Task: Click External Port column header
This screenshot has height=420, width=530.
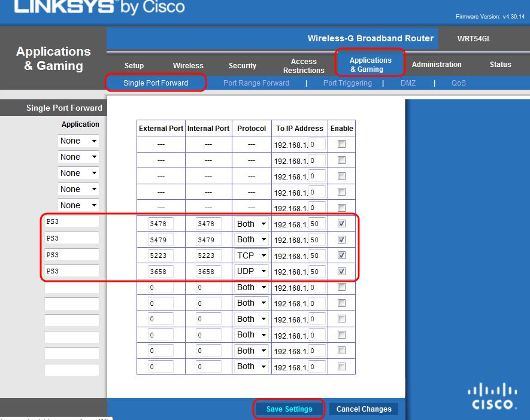Action: click(x=161, y=128)
